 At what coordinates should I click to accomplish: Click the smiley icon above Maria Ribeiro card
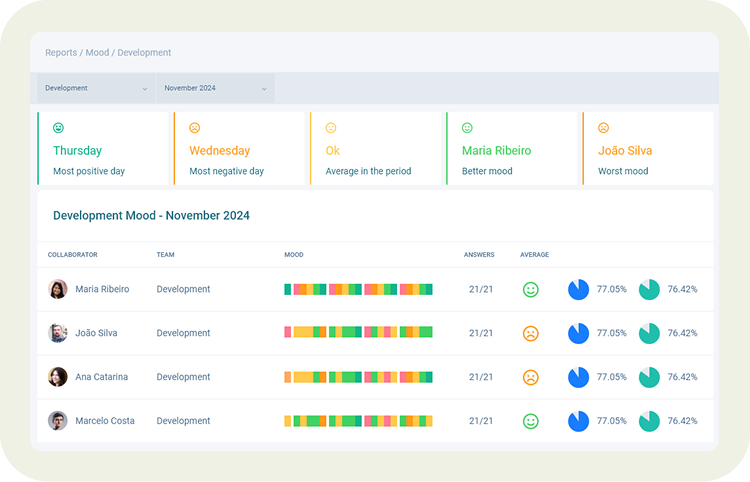467,128
